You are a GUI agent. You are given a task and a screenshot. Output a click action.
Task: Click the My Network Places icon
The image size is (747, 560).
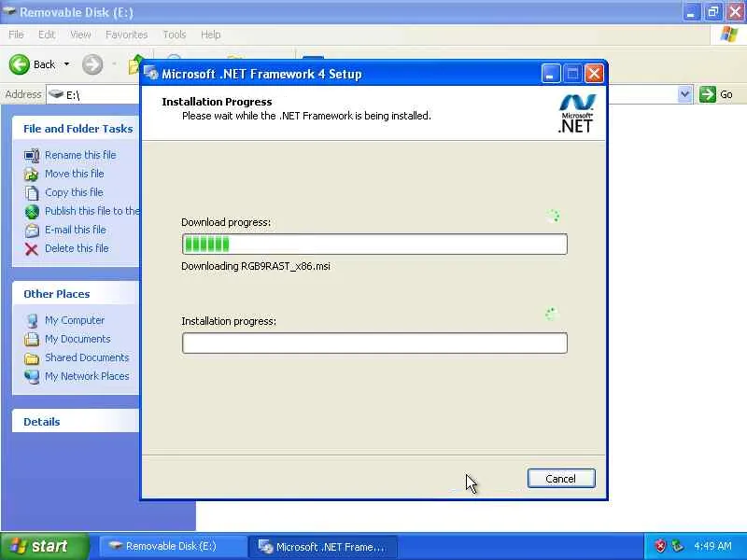(x=32, y=376)
